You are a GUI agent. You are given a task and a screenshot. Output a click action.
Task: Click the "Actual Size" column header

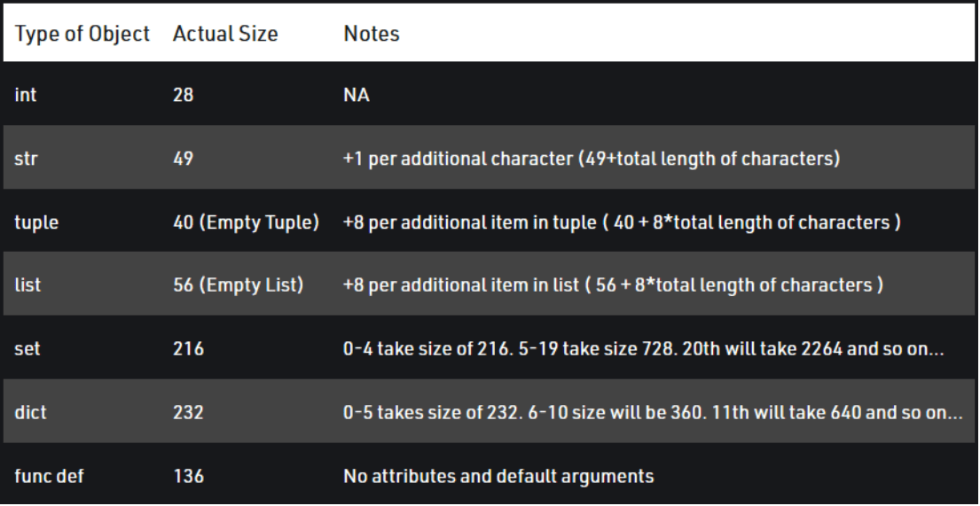[x=225, y=35]
